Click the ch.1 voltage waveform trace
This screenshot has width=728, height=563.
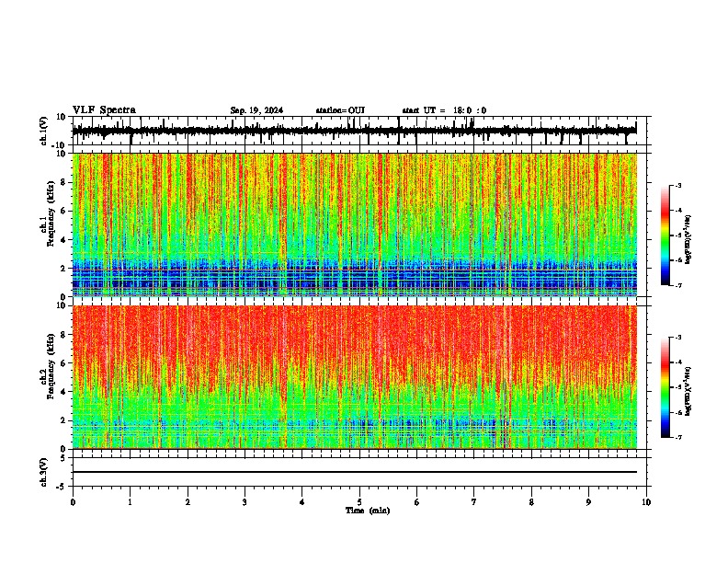[354, 131]
